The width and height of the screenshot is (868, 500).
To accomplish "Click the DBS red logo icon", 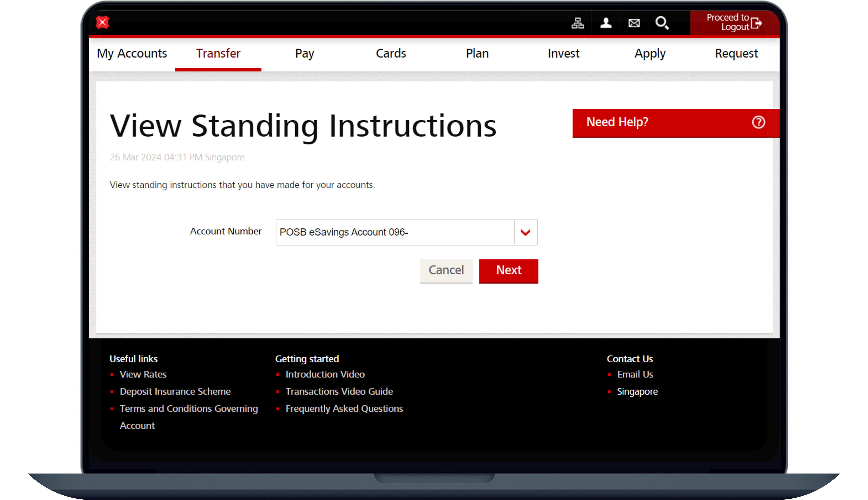I will pos(102,22).
